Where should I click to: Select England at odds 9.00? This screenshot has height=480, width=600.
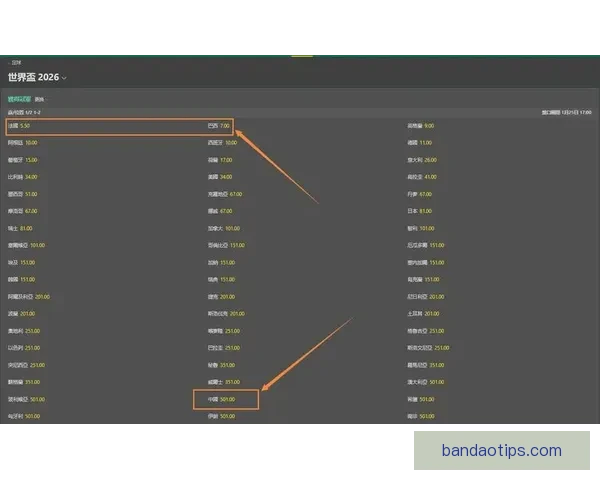tap(420, 126)
